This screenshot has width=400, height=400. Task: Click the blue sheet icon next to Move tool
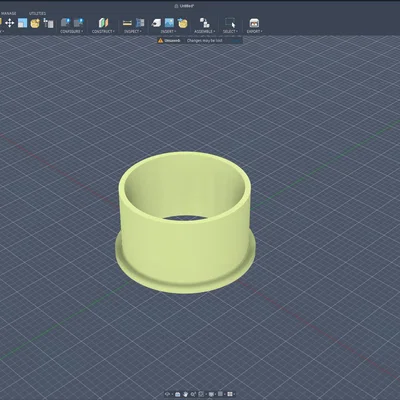[22, 23]
